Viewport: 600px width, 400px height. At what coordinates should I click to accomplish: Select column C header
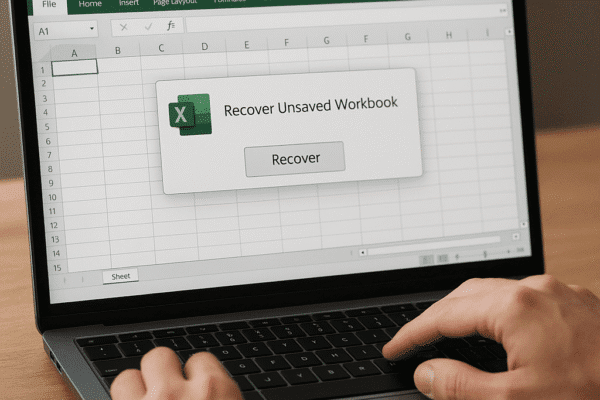coord(162,47)
